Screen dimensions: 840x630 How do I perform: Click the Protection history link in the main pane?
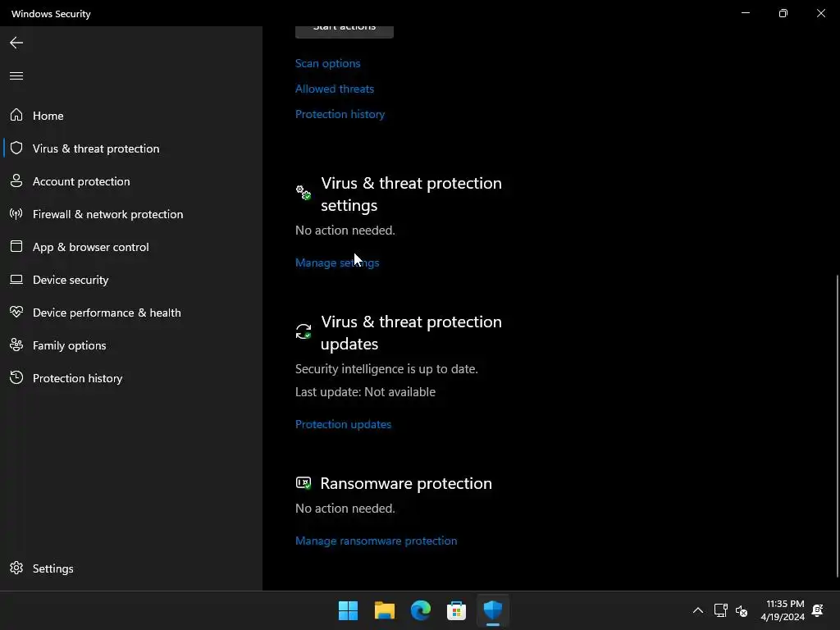click(340, 114)
